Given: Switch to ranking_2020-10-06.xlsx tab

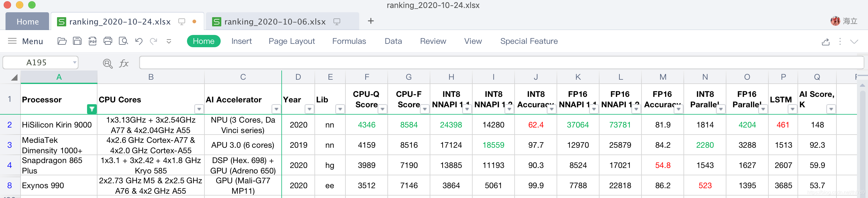Looking at the screenshot, I should pos(282,21).
